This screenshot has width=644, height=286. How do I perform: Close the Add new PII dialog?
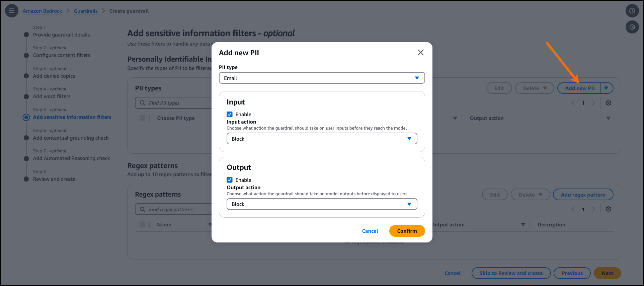(421, 53)
